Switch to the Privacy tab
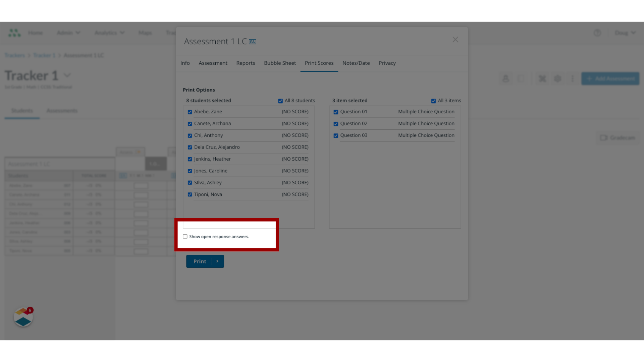The width and height of the screenshot is (644, 362). (387, 63)
